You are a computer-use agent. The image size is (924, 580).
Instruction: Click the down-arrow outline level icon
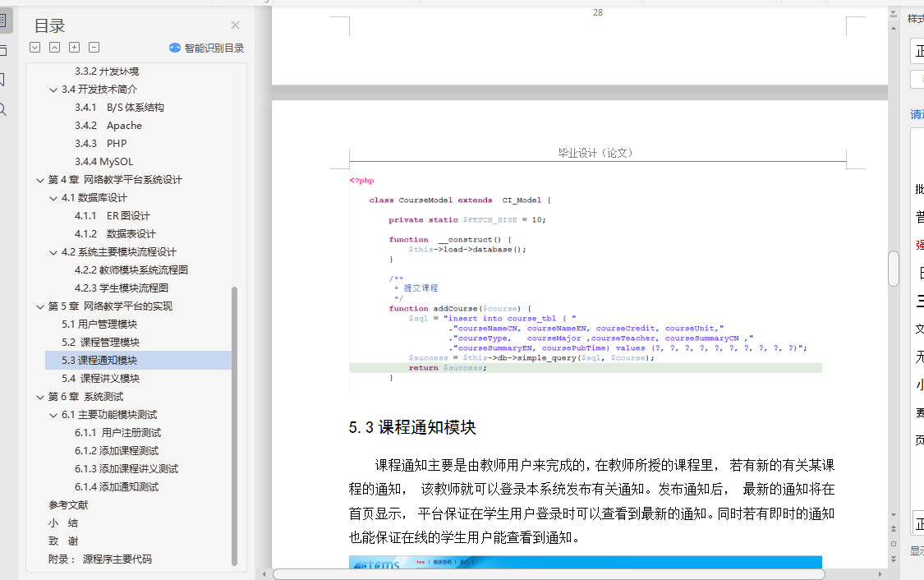[34, 47]
